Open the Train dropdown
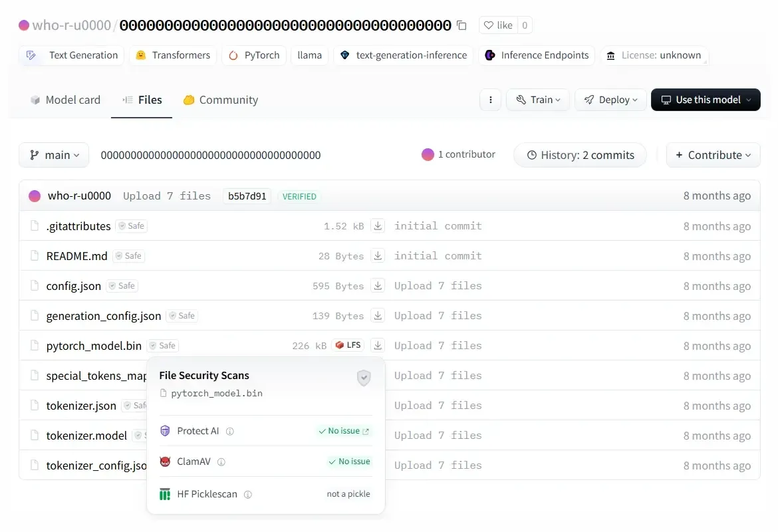Image resolution: width=778 pixels, height=532 pixels. (x=537, y=100)
